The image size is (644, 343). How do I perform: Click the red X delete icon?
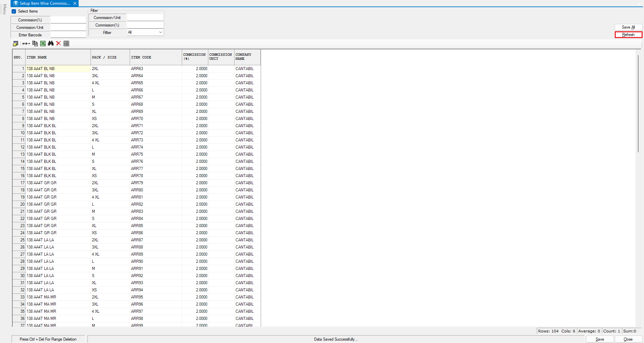(x=59, y=44)
